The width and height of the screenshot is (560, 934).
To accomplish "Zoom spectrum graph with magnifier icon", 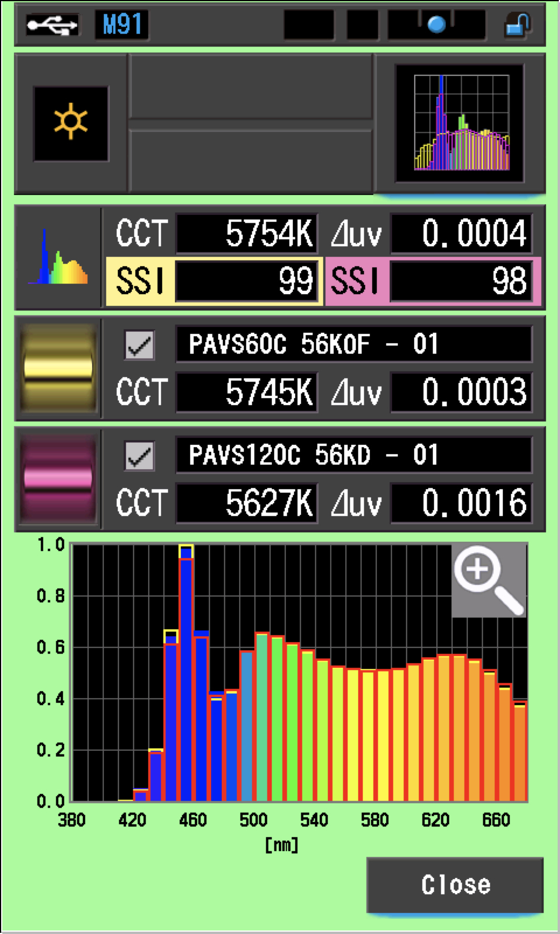I will click(489, 580).
